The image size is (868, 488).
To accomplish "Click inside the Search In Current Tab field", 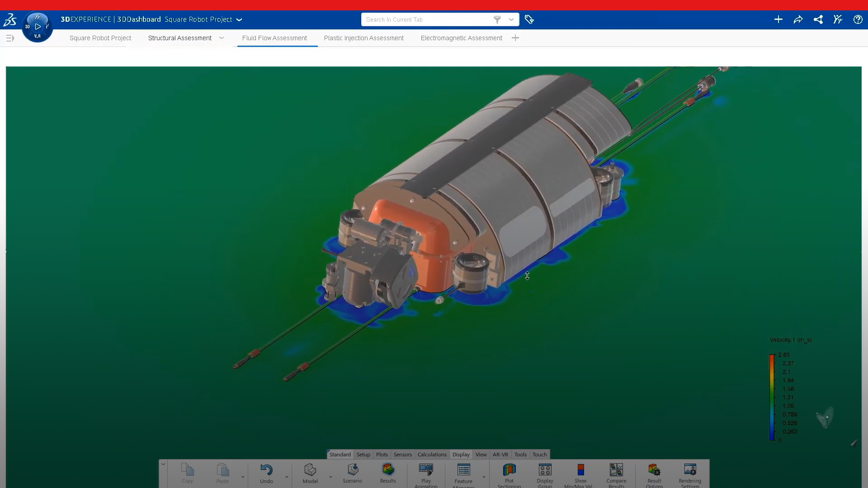I will 425,19.
